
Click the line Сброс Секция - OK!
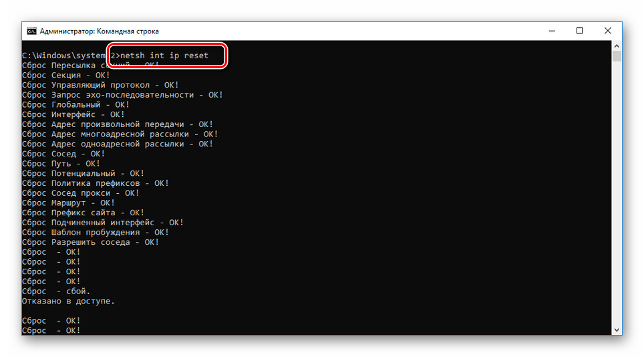click(x=66, y=75)
